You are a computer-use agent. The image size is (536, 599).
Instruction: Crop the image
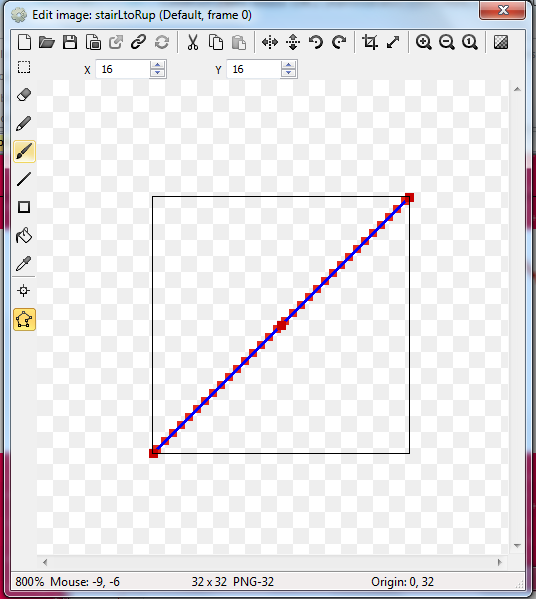pyautogui.click(x=370, y=42)
